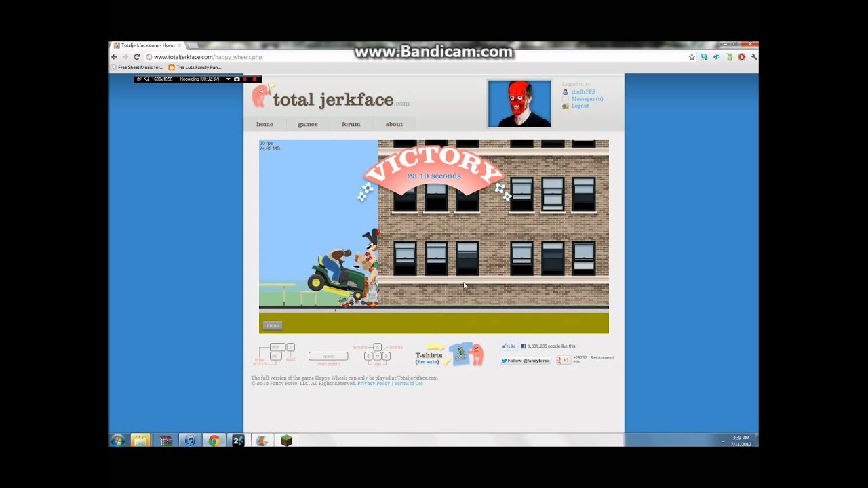
Task: Bookmark this page with the star icon
Action: [692, 57]
